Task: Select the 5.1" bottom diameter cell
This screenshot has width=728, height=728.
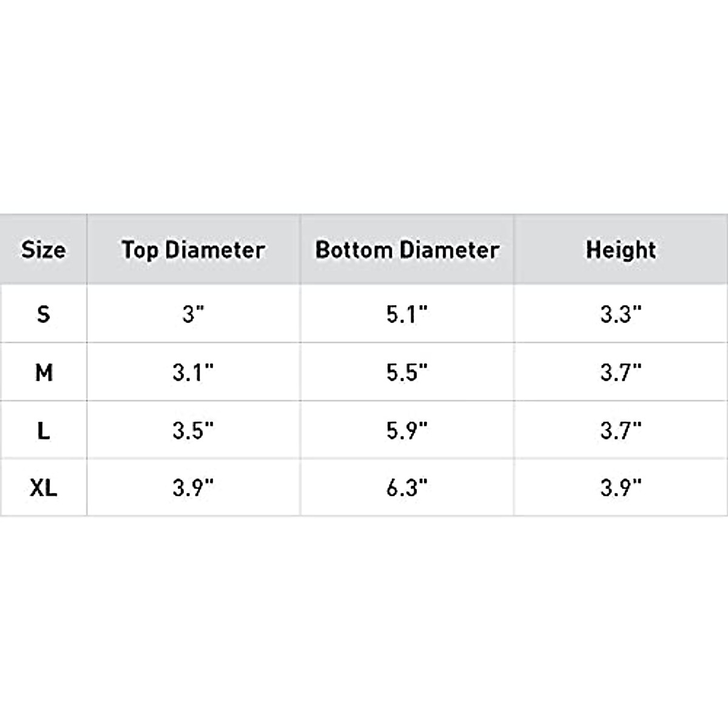Action: point(407,314)
